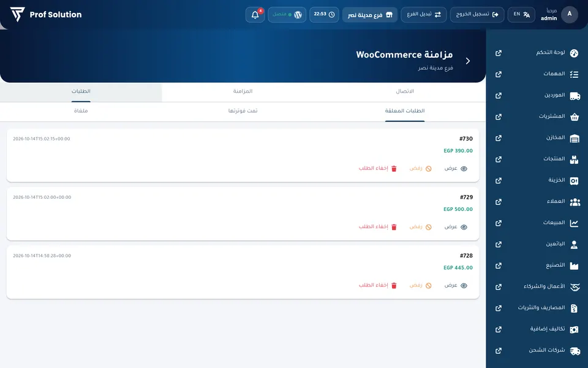Click the شركات الشحن truck icon

(x=575, y=351)
